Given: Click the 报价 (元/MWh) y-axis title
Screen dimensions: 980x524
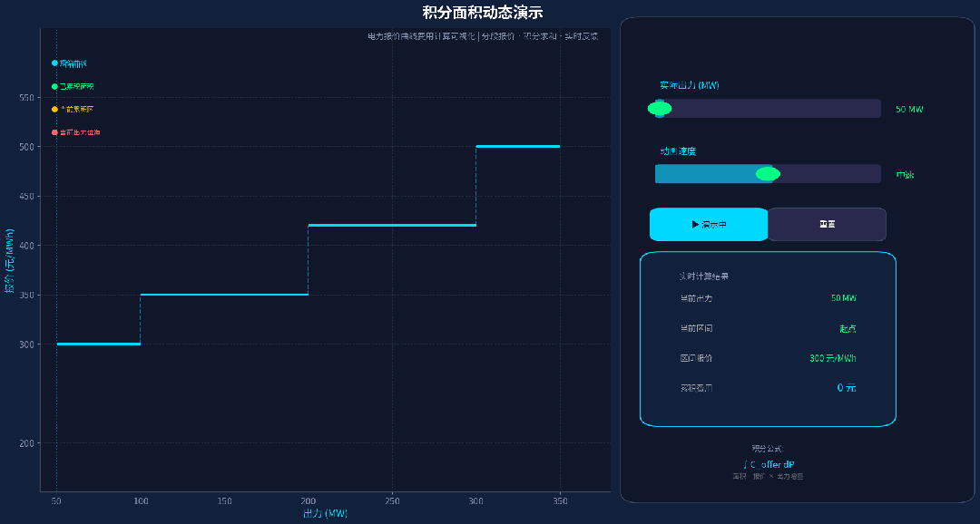Looking at the screenshot, I should (9, 260).
